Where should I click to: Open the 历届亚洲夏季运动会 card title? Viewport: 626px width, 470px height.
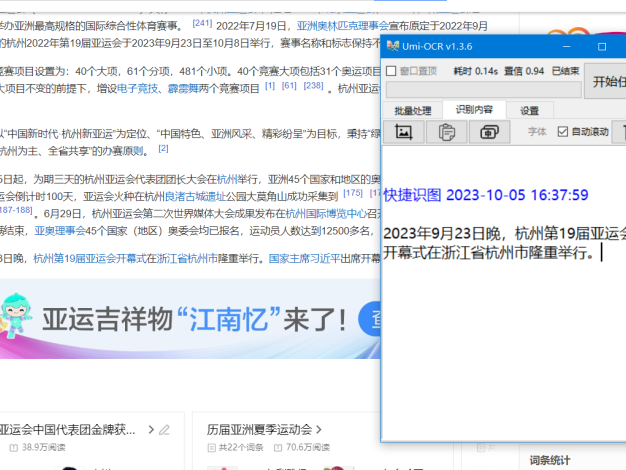260,430
